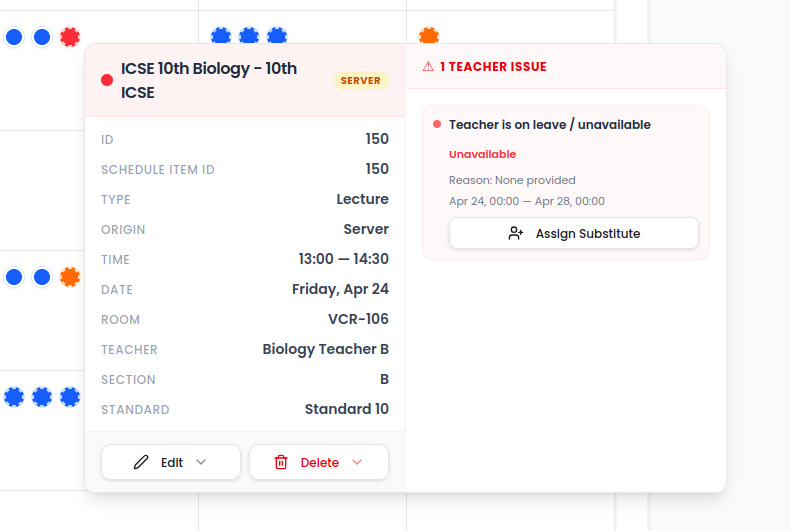791x531 pixels.
Task: Click the red bullet beside Teacher is on leave
Action: coord(437,124)
